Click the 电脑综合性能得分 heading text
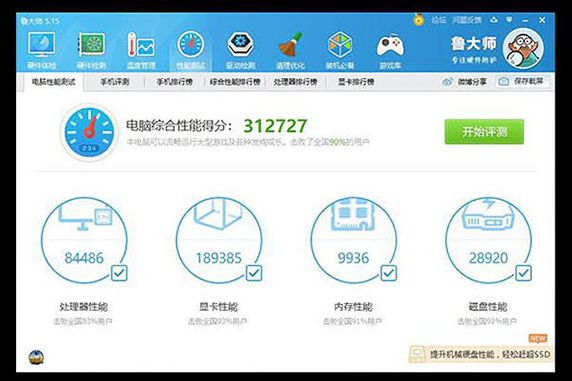Image resolution: width=572 pixels, height=381 pixels. [x=179, y=126]
